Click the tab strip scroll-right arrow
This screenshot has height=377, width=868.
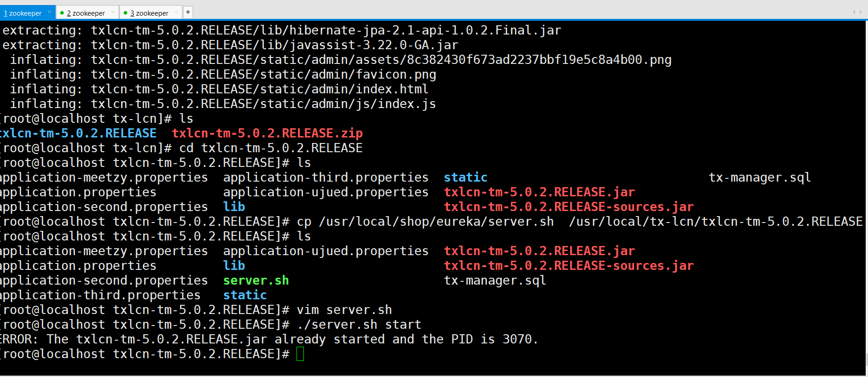(x=861, y=12)
